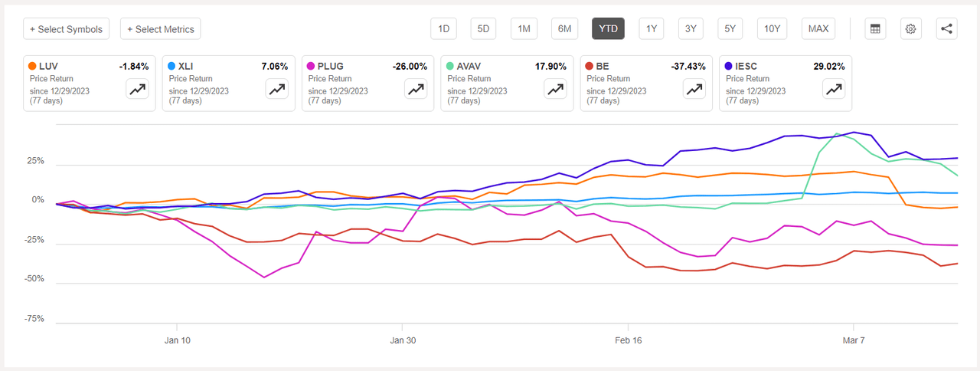Click the share chart icon
Image resolution: width=980 pixels, height=371 pixels.
coord(946,29)
